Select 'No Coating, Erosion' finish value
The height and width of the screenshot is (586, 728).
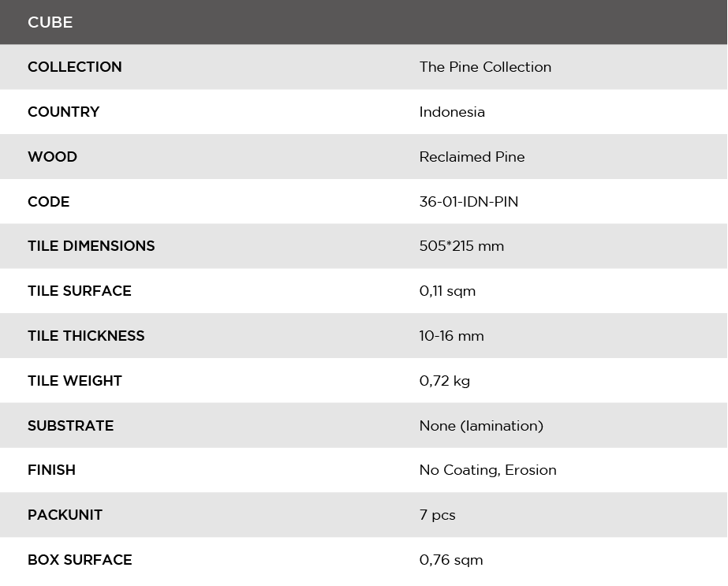(487, 470)
